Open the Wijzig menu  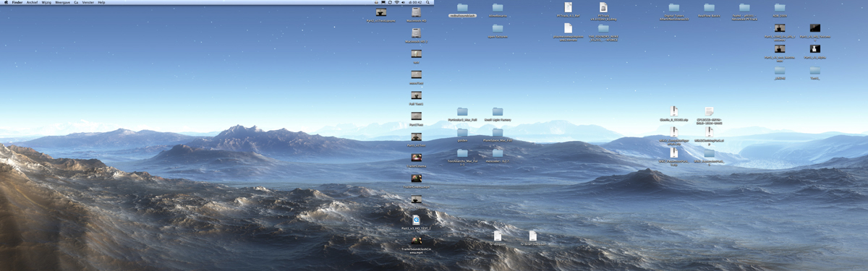pos(46,2)
